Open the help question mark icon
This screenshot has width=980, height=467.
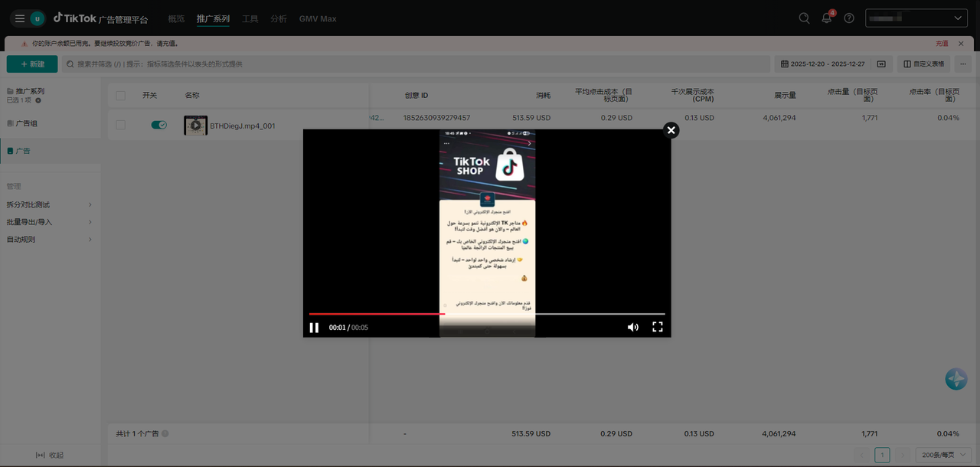tap(849, 18)
